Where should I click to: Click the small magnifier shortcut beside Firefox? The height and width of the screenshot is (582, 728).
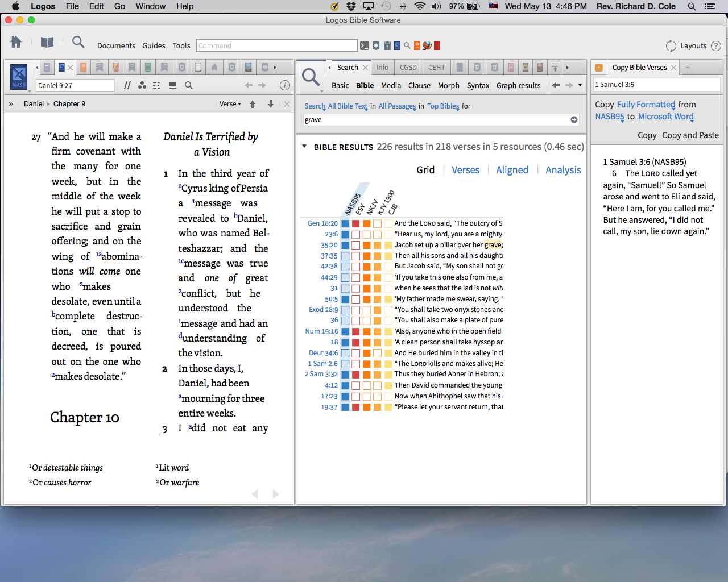407,45
